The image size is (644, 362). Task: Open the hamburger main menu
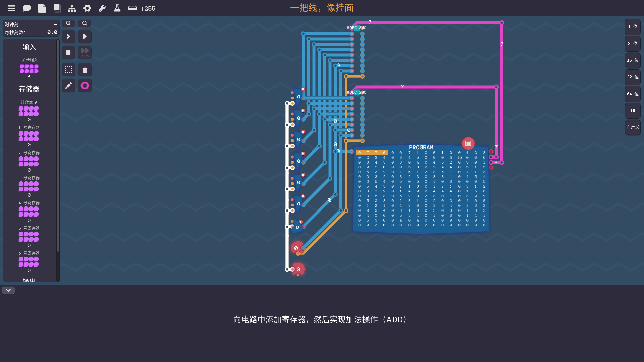pos(12,8)
